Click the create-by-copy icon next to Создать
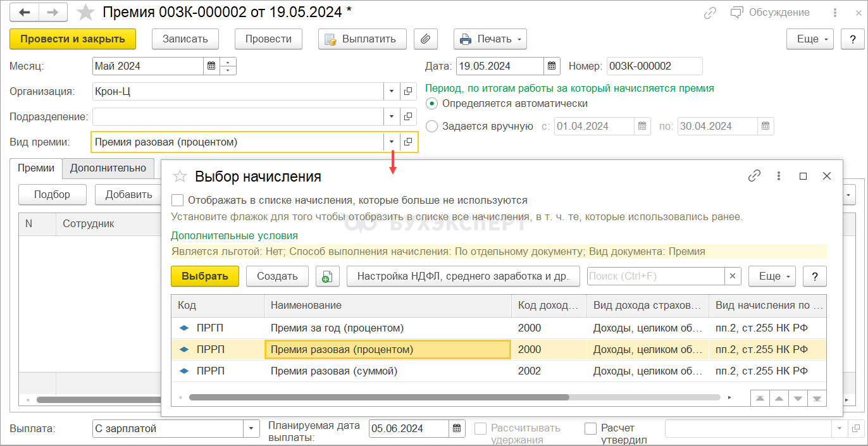Screen dimensions: 868x446 [328, 276]
